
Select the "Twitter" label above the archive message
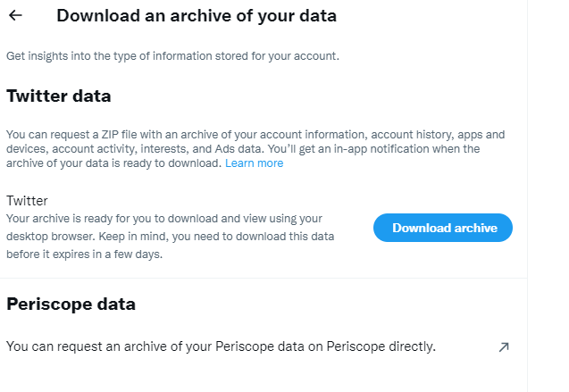[x=27, y=201]
